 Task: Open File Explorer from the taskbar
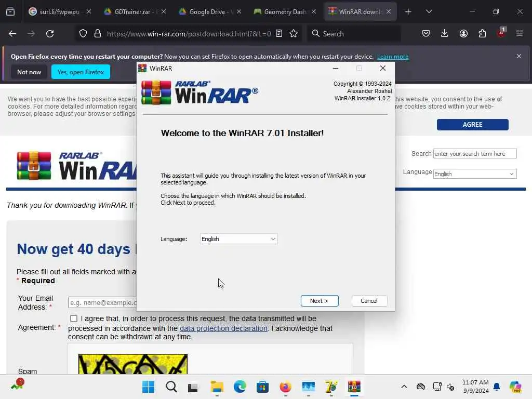coord(217,387)
